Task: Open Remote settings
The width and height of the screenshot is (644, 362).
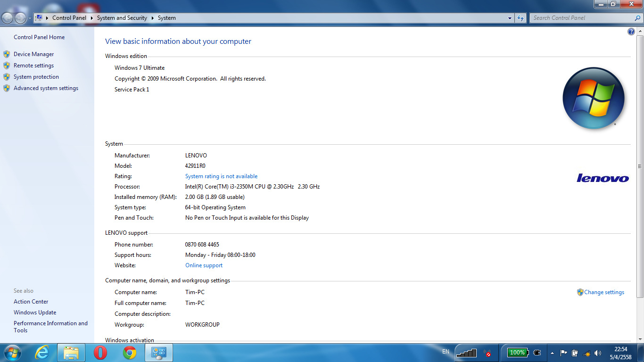Action: point(33,66)
